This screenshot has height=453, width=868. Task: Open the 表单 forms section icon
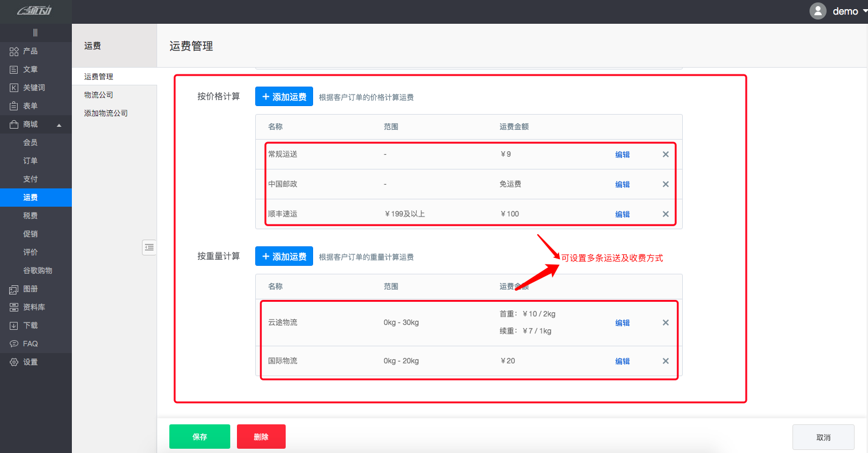(14, 106)
